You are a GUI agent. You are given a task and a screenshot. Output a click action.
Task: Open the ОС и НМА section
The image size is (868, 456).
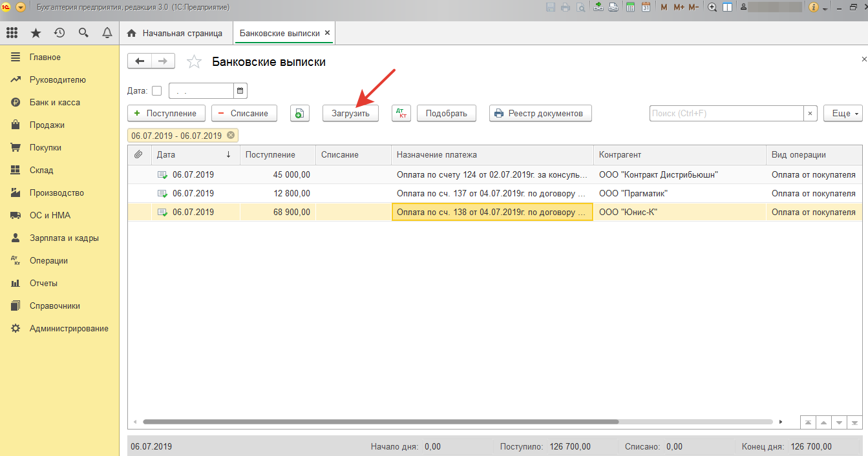[x=59, y=216]
